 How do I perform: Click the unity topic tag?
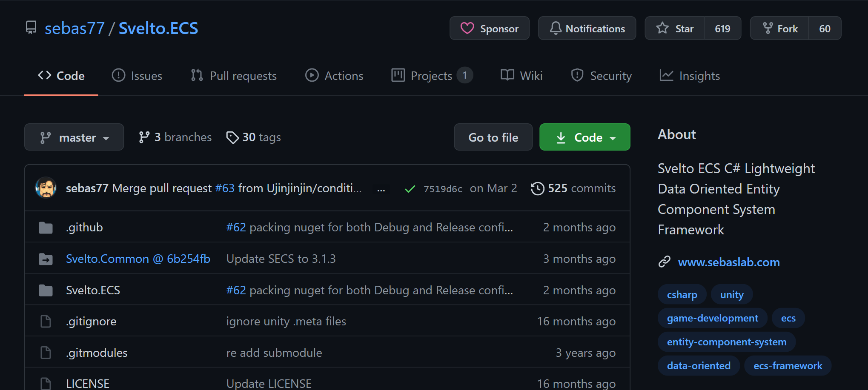(732, 294)
